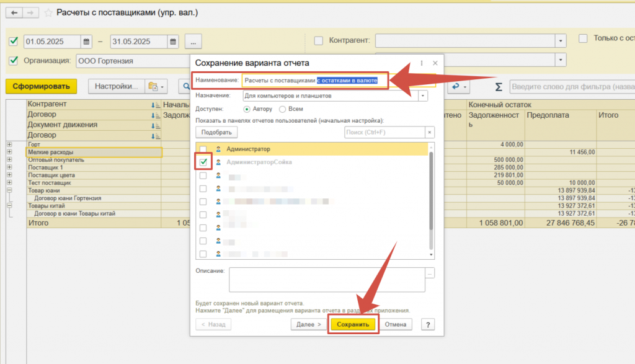
Task: Click the help question mark button
Action: point(426,324)
